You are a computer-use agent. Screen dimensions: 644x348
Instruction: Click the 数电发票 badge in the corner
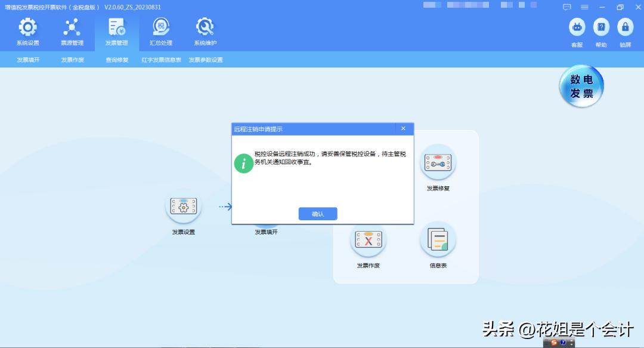[580, 86]
